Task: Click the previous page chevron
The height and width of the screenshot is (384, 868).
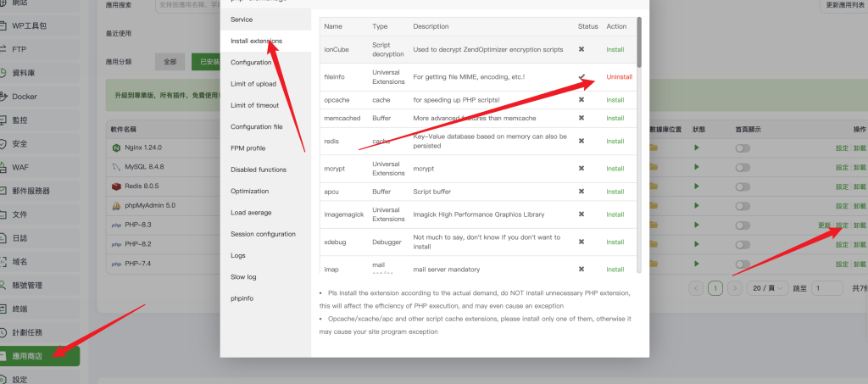Action: 696,288
